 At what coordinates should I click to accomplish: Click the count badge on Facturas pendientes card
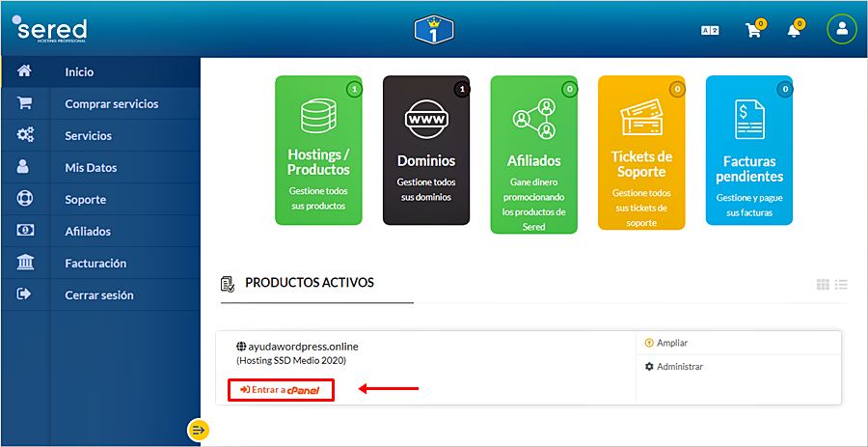tap(784, 89)
